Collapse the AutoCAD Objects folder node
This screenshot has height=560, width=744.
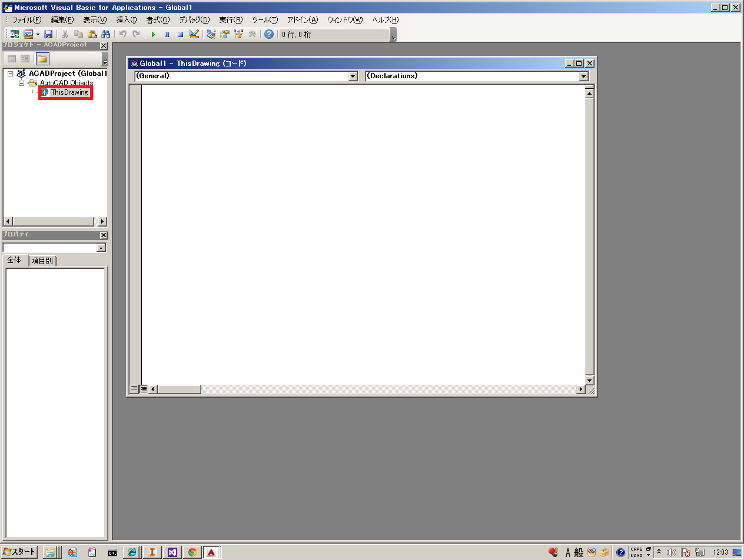(21, 83)
